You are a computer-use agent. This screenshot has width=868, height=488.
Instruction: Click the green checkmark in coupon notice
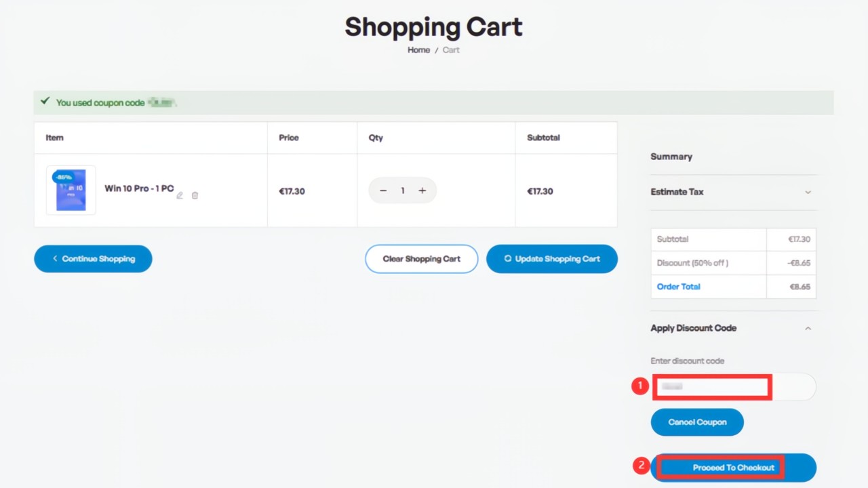click(x=45, y=101)
